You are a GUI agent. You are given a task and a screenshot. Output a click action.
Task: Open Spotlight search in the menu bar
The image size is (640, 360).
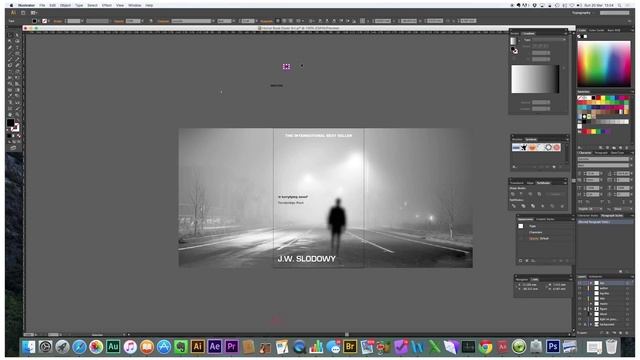(x=620, y=5)
